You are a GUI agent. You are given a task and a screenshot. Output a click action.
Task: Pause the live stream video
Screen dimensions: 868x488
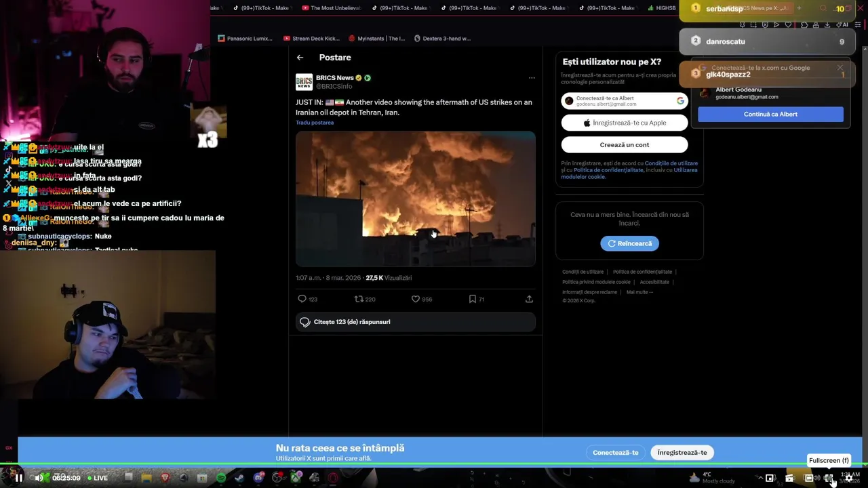point(19,478)
